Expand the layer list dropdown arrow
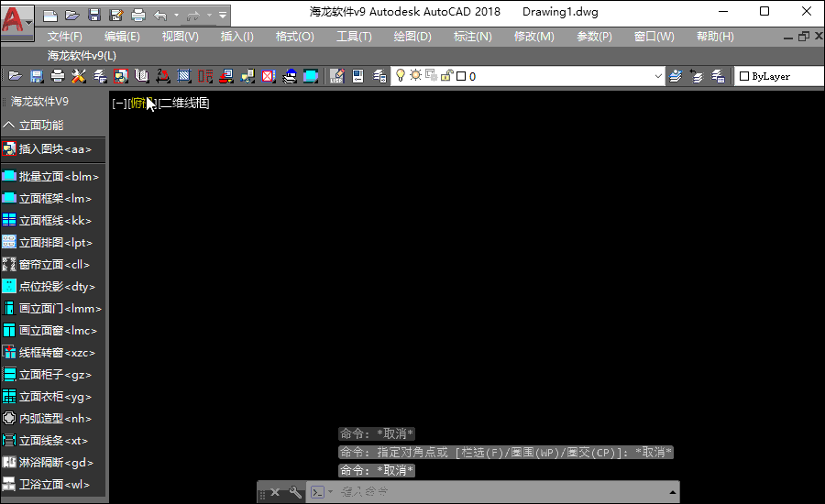825x504 pixels. [x=657, y=76]
